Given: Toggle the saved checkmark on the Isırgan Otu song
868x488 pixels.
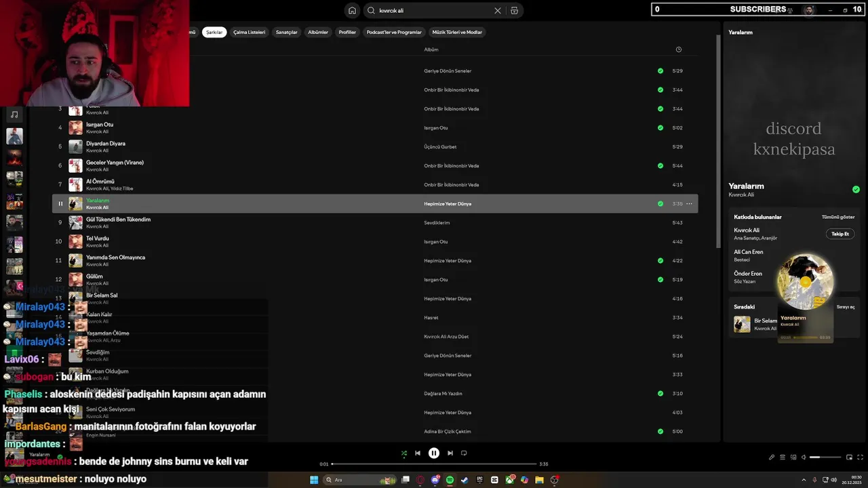Looking at the screenshot, I should pyautogui.click(x=660, y=127).
